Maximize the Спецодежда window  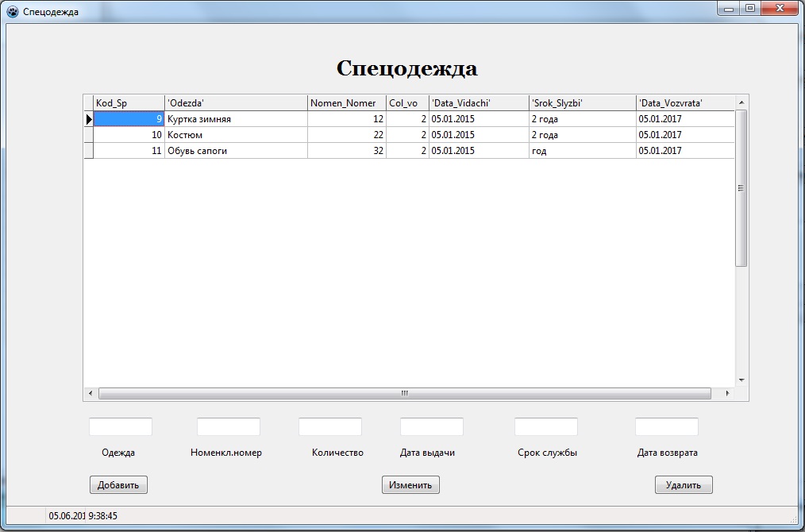pos(750,8)
